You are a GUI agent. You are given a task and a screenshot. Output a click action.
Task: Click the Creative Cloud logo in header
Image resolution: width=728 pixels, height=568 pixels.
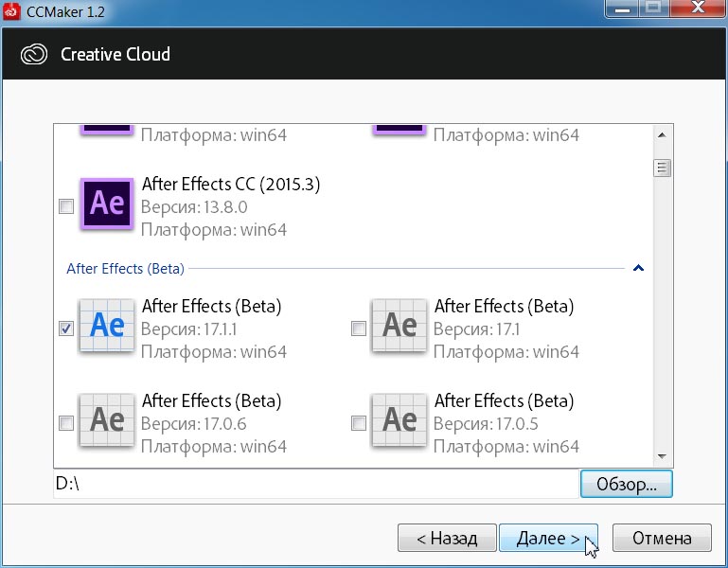pyautogui.click(x=34, y=54)
